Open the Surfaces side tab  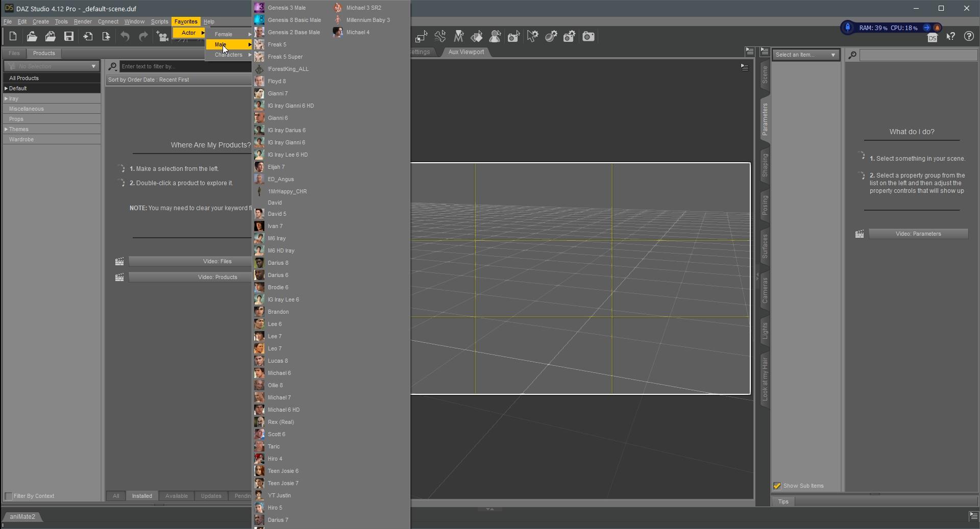click(x=765, y=247)
